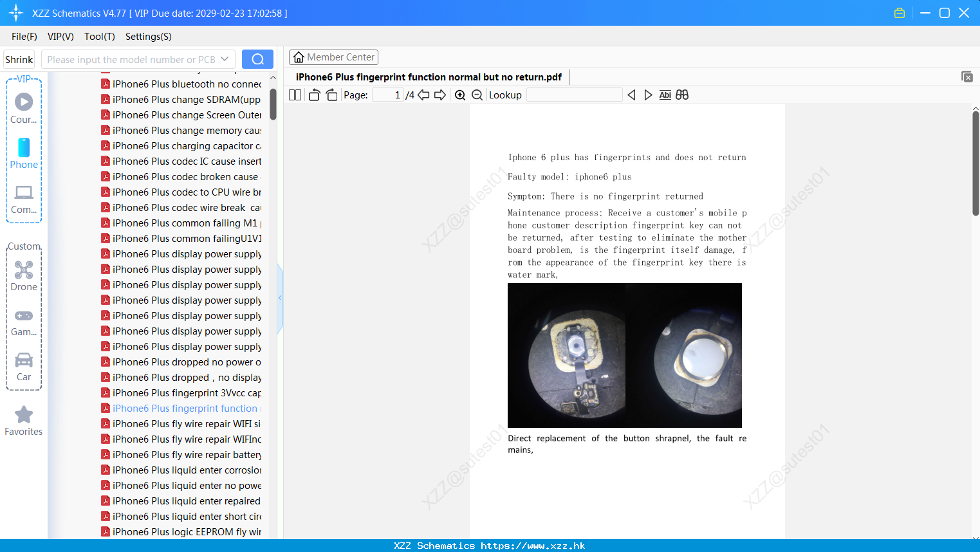The image size is (980, 552).
Task: Open the Game console category
Action: coord(24,322)
